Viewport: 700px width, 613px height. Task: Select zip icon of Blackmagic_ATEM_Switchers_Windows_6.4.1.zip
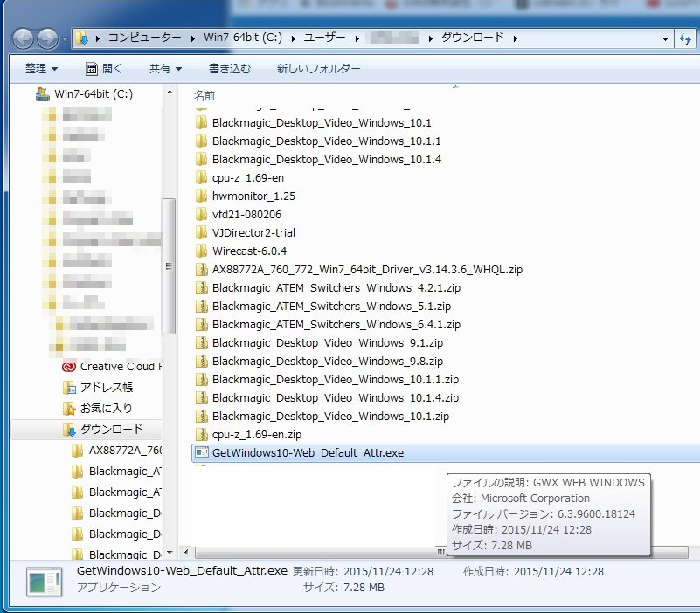pyautogui.click(x=201, y=324)
